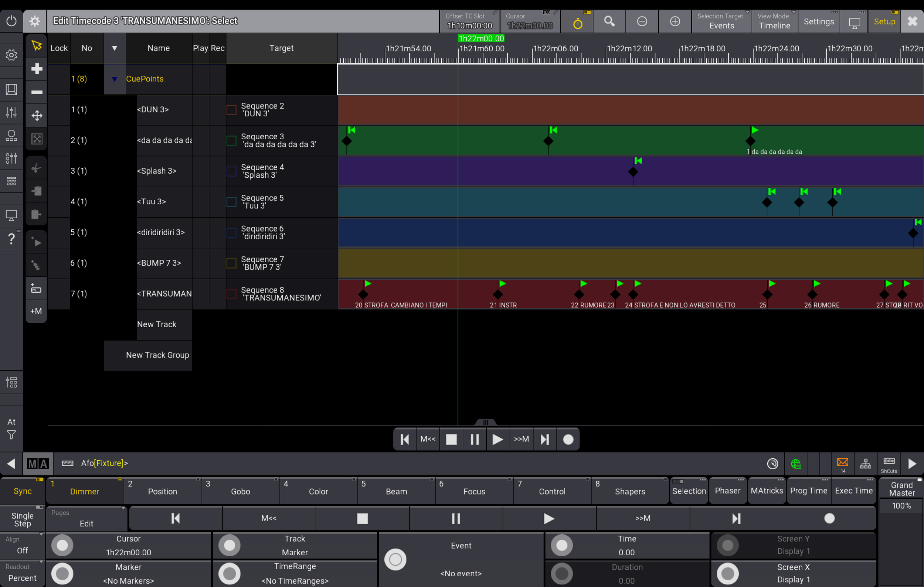Click the Play button in timeline transport bar

tap(498, 439)
